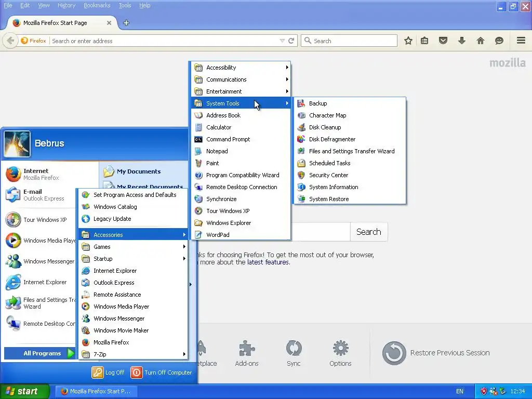Click Synchronize in Accessories menu

(x=241, y=199)
